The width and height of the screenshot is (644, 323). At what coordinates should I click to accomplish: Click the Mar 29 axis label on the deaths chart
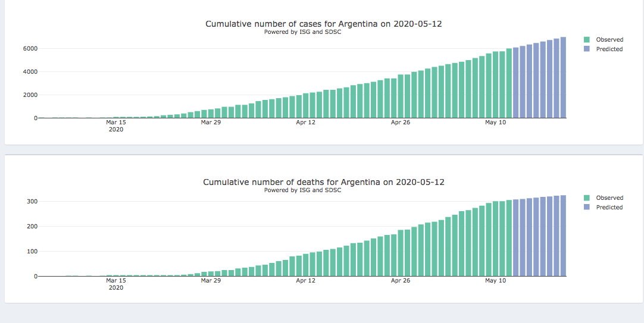pos(211,281)
